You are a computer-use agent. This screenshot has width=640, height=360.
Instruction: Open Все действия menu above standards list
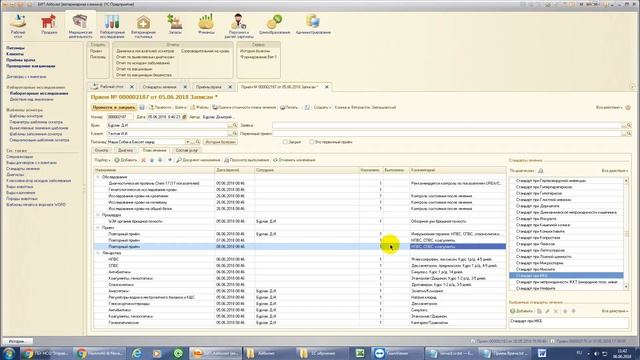[x=614, y=171]
